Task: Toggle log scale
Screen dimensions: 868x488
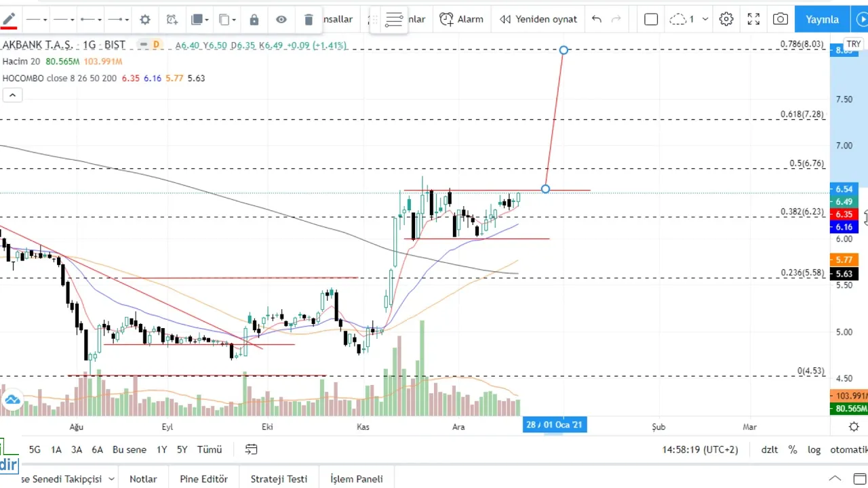Action: point(814,449)
